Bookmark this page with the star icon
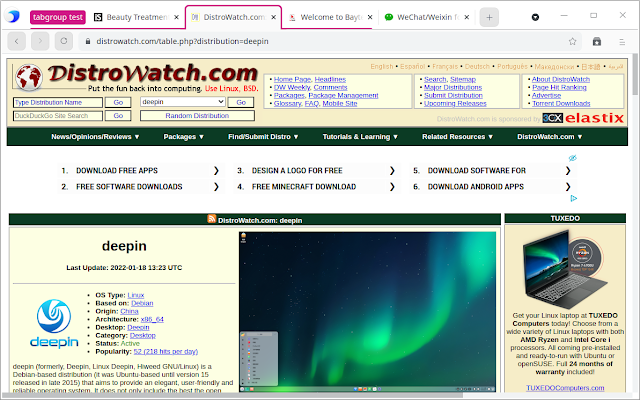 [x=572, y=41]
